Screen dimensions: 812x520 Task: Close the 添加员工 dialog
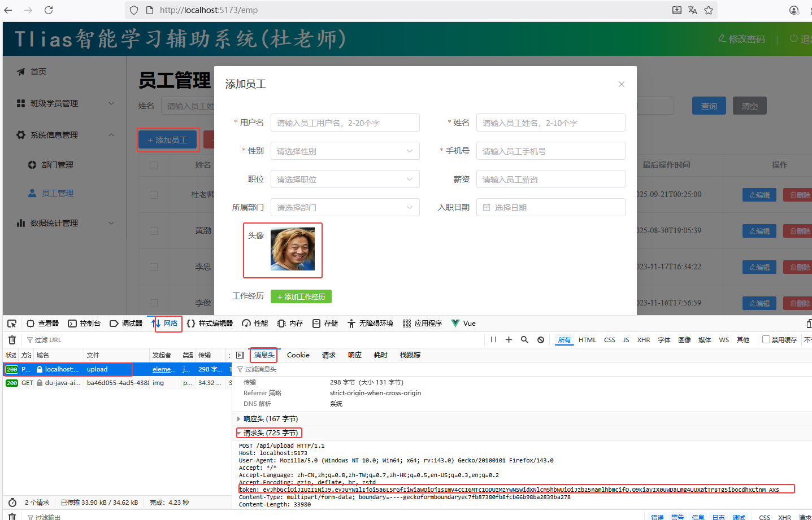point(621,84)
